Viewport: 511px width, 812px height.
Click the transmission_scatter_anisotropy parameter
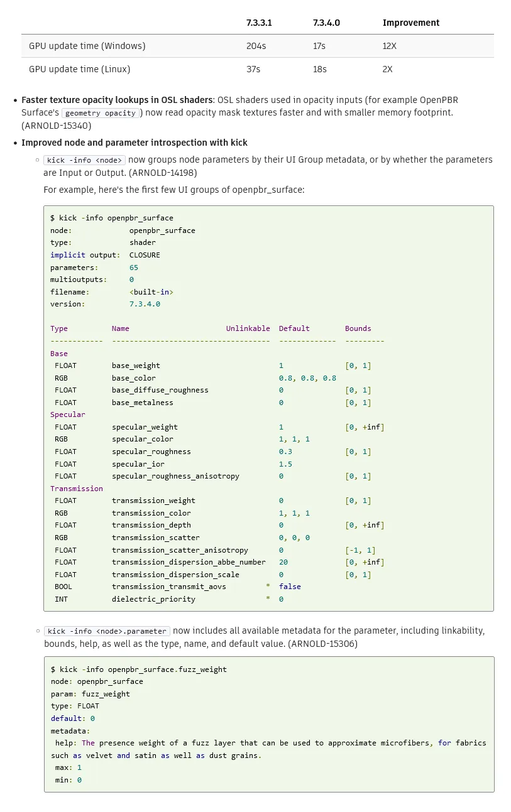point(180,550)
